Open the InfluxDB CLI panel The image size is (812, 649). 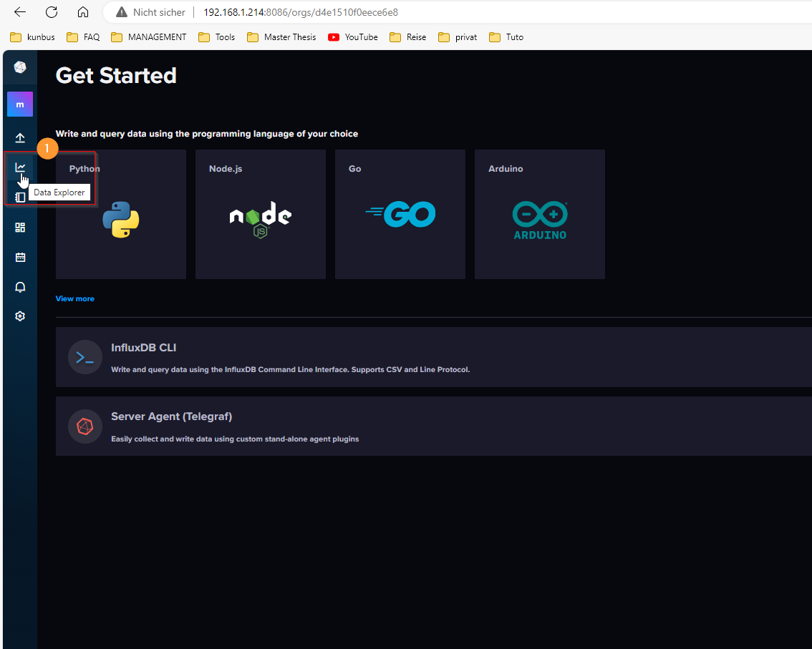tap(434, 357)
